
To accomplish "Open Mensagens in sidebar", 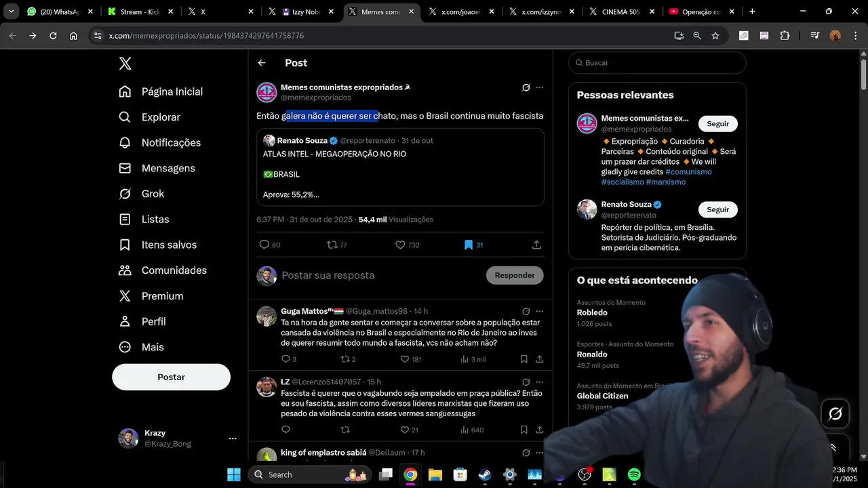I will (x=157, y=168).
